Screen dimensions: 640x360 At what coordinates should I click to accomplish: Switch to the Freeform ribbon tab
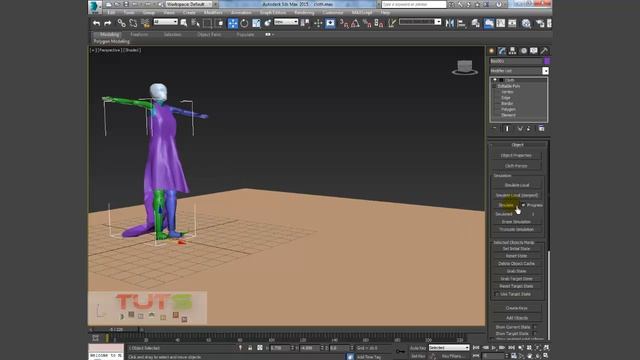click(139, 35)
